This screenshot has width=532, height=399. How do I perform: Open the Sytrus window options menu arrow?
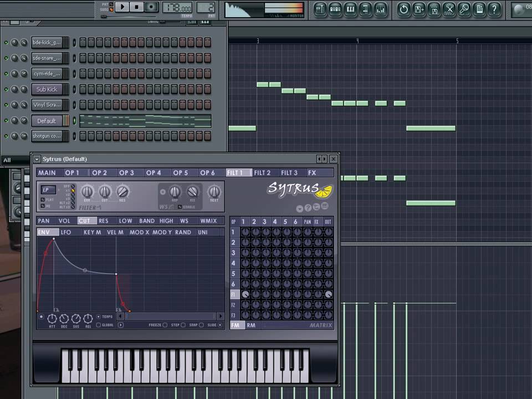pyautogui.click(x=37, y=159)
